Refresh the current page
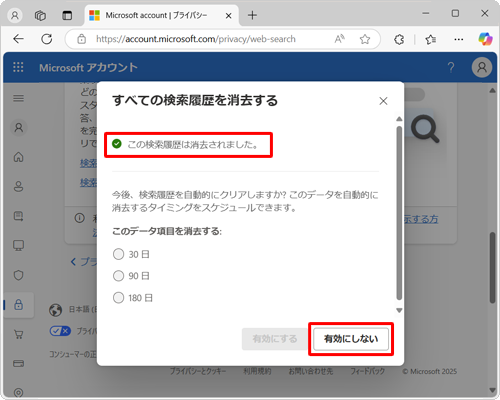The width and height of the screenshot is (500, 400). pos(47,39)
